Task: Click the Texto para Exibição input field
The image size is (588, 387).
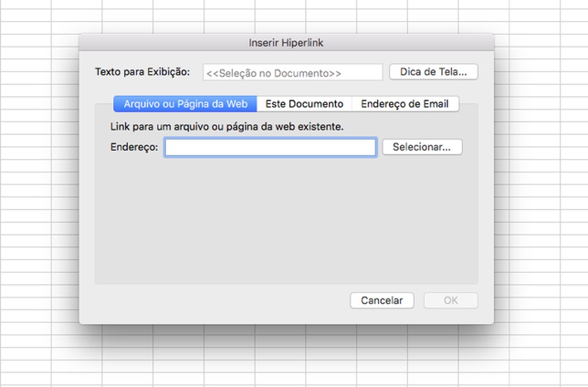Action: tap(292, 72)
